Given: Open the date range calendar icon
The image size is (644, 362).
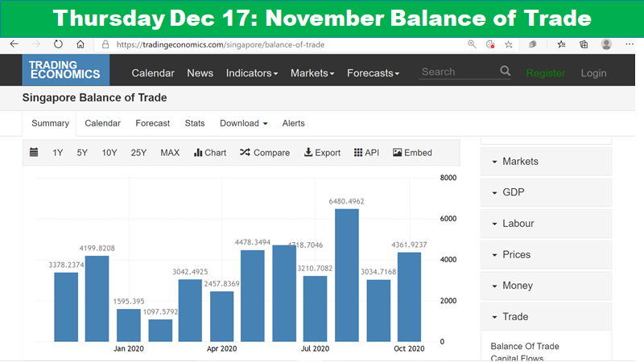Looking at the screenshot, I should tap(34, 152).
